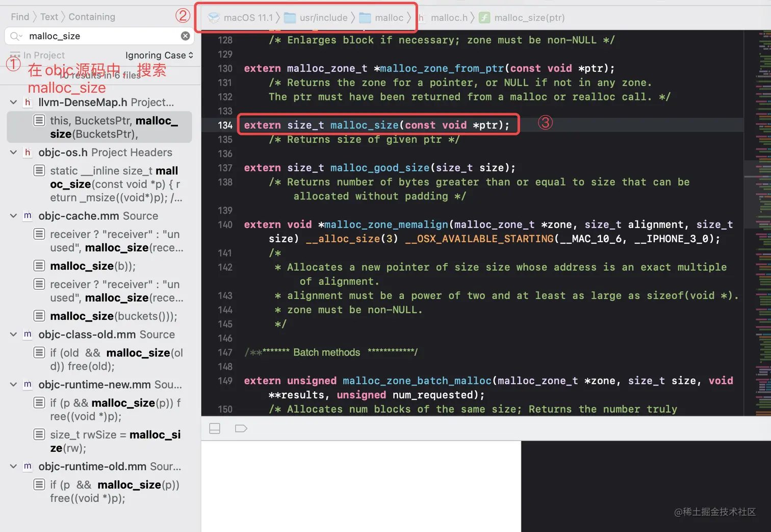Click the header file icon for objc-os.h
The width and height of the screenshot is (771, 532).
tap(28, 153)
